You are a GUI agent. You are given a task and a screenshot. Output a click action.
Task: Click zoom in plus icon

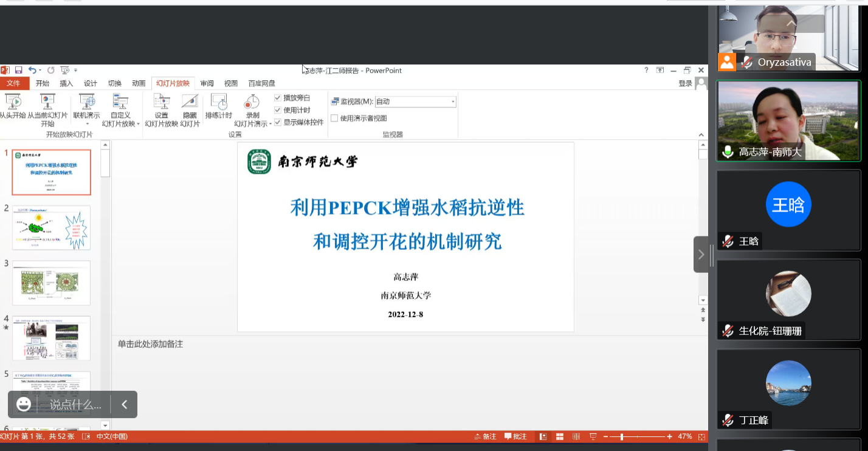point(669,436)
